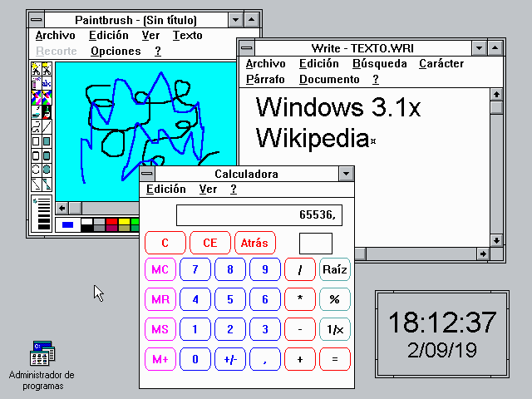The width and height of the screenshot is (532, 399).
Task: Open the Texto menu in Paintbrush
Action: 188,35
